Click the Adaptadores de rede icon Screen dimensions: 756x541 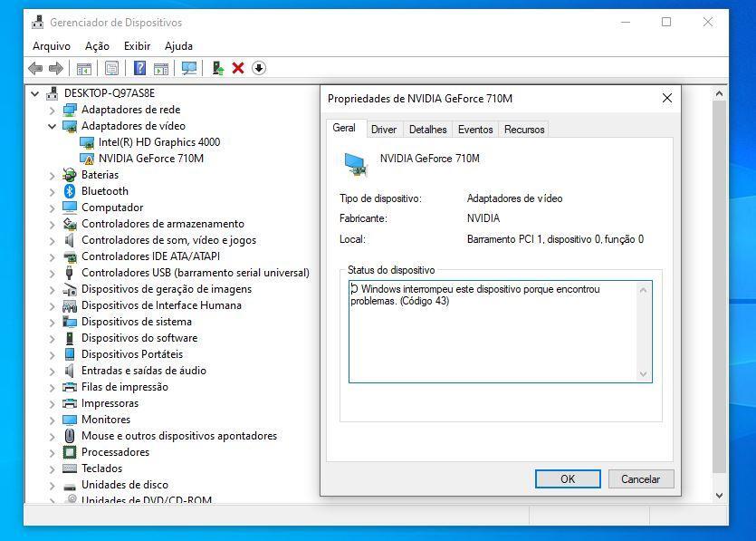[x=70, y=110]
